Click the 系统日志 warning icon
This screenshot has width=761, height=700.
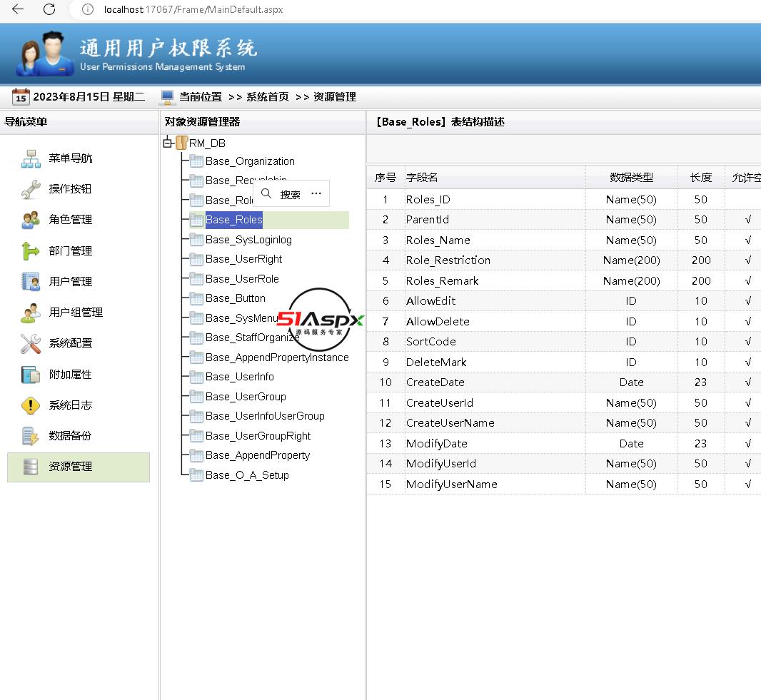pos(31,405)
